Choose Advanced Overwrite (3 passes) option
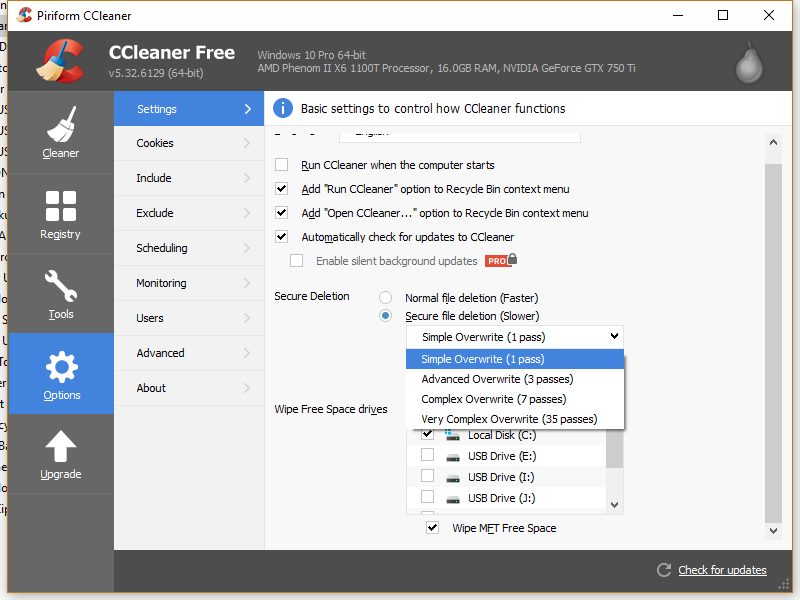Screen dimensions: 800x600 coord(515,379)
